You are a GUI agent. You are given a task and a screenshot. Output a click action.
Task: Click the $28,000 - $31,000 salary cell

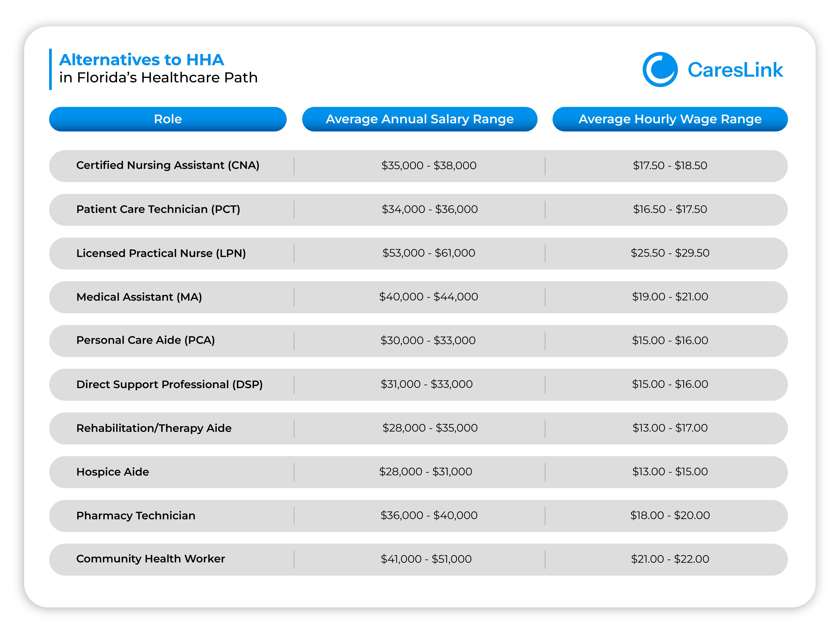[426, 472]
